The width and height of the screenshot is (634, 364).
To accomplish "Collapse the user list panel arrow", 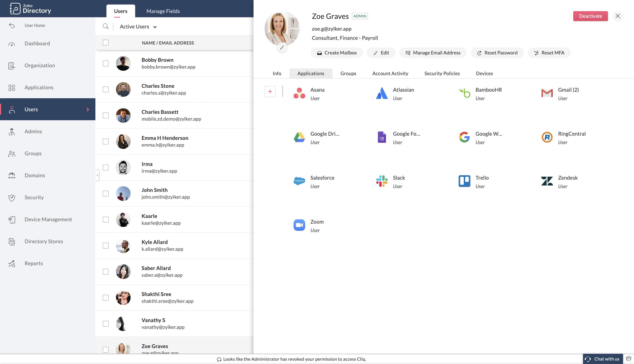I will [97, 175].
